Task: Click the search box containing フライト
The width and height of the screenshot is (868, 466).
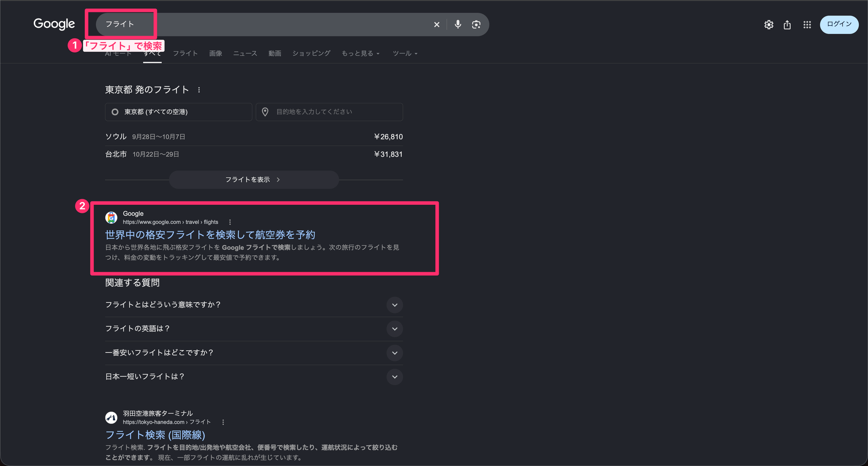Action: pyautogui.click(x=292, y=25)
